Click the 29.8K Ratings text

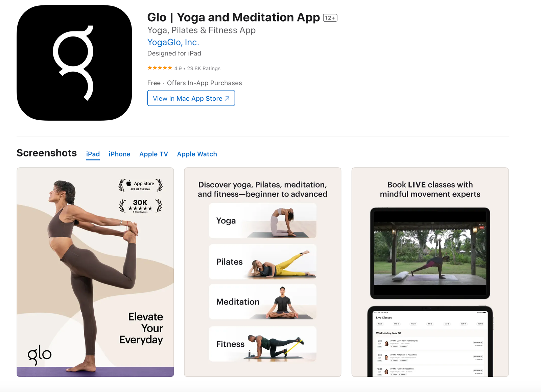pyautogui.click(x=204, y=68)
